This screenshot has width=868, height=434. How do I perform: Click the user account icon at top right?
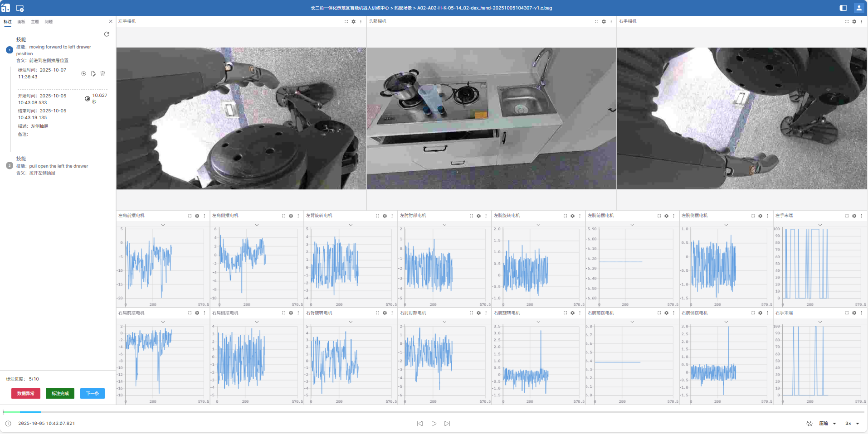click(858, 8)
